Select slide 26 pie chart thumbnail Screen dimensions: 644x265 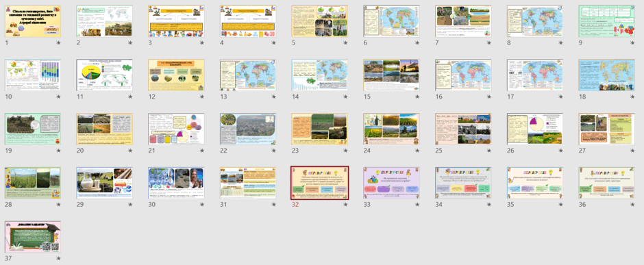[x=535, y=129]
